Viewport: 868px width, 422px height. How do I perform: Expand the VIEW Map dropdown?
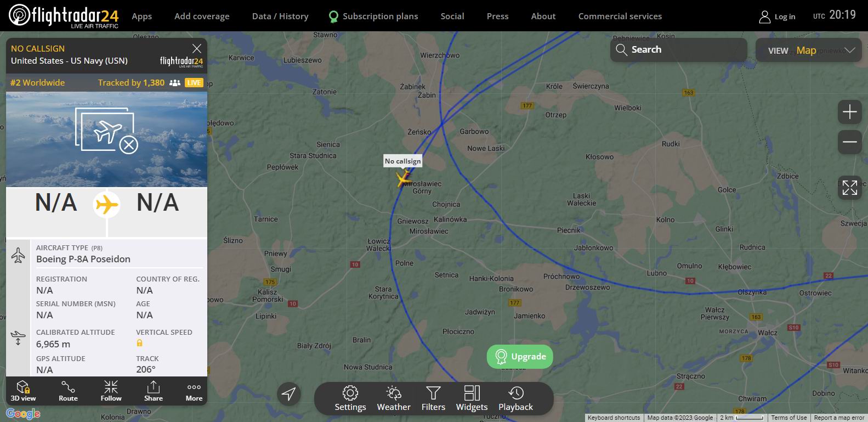click(809, 50)
